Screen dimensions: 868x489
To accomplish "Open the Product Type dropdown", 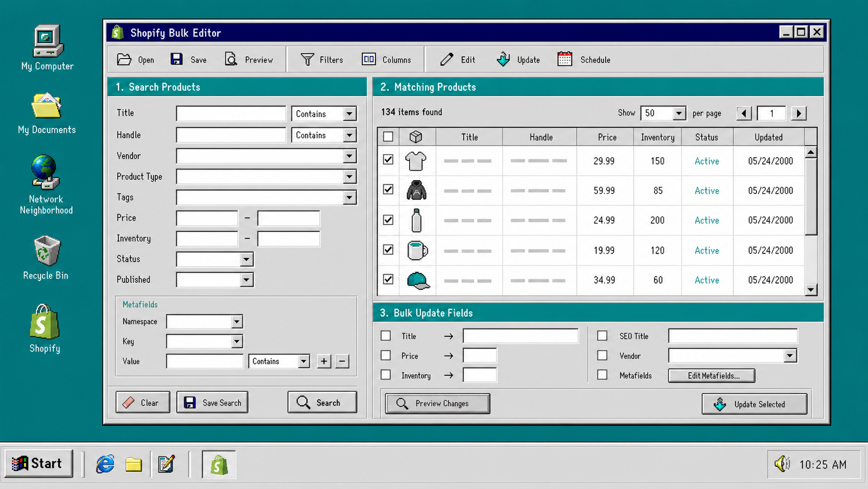I will [266, 177].
